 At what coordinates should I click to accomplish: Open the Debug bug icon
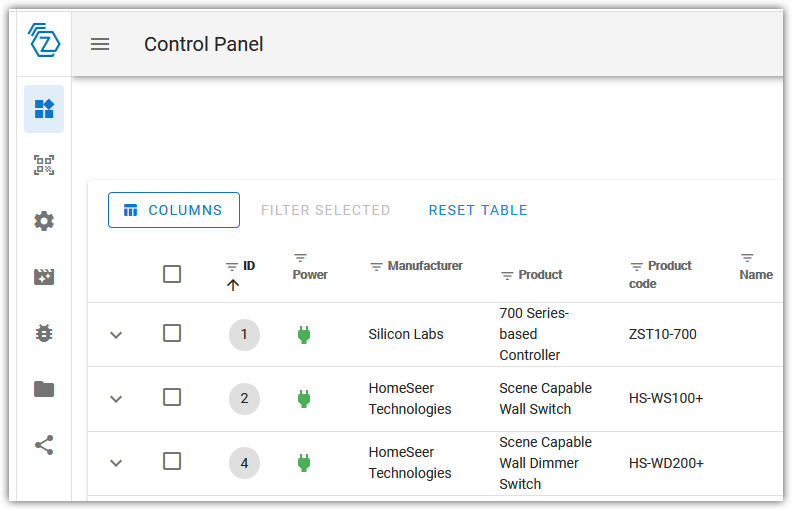[x=44, y=333]
